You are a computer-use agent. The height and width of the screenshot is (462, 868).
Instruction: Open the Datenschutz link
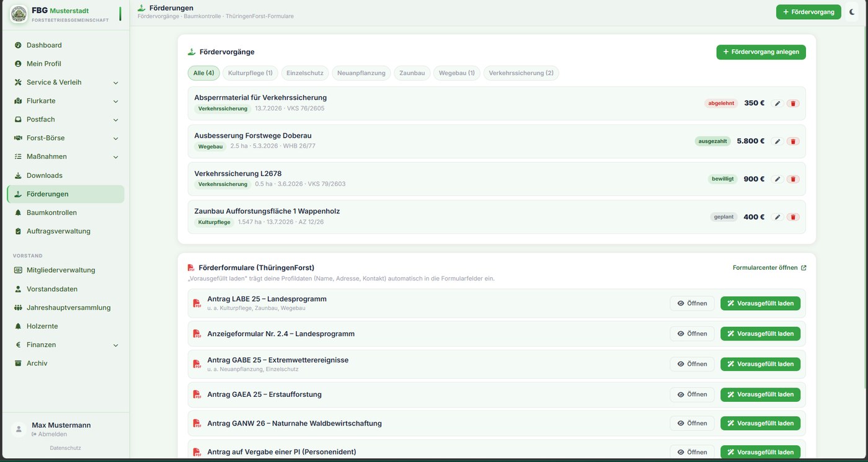click(65, 448)
